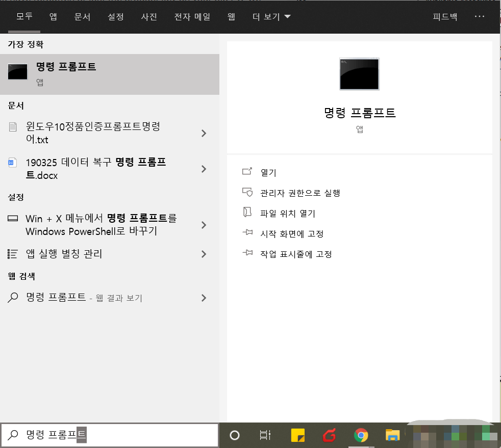Open File Explorer from the taskbar
The image size is (501, 448).
(392, 436)
